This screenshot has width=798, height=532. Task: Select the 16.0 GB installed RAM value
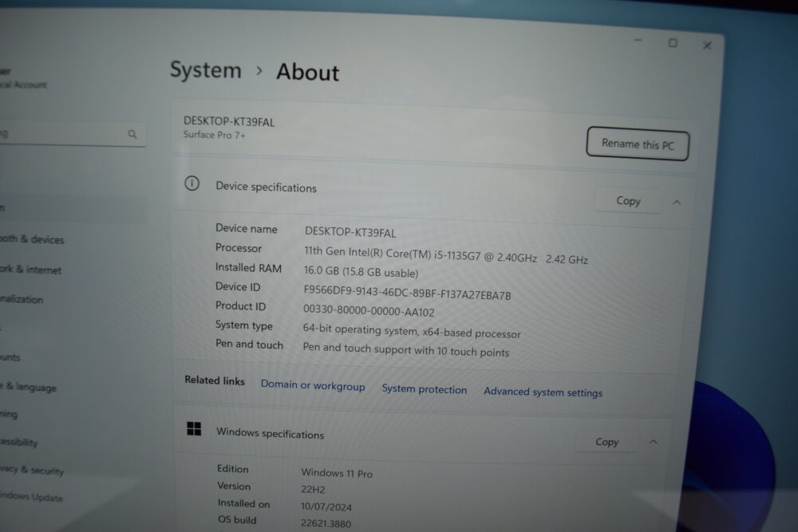pos(361,272)
